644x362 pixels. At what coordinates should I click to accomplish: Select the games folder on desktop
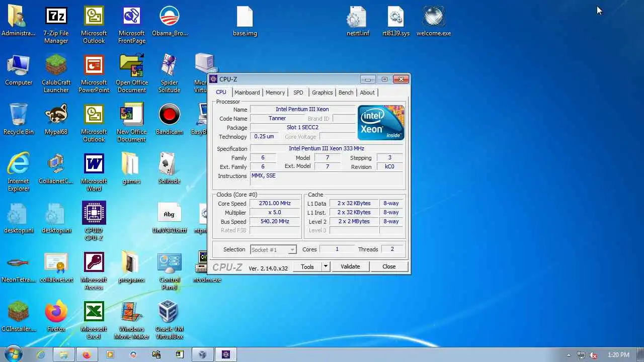[x=131, y=169]
